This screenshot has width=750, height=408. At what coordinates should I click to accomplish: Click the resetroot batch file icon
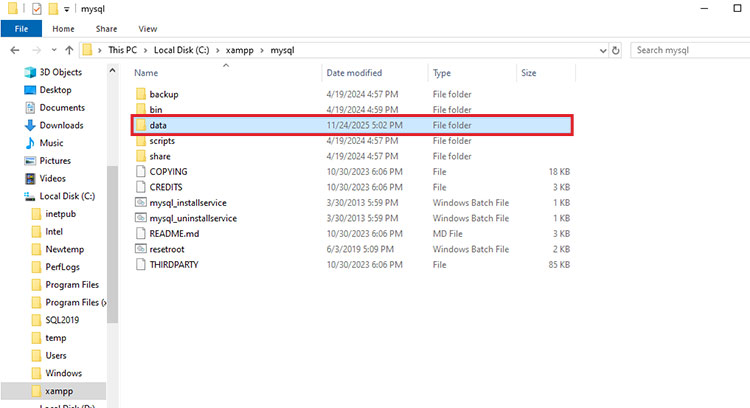click(x=141, y=249)
